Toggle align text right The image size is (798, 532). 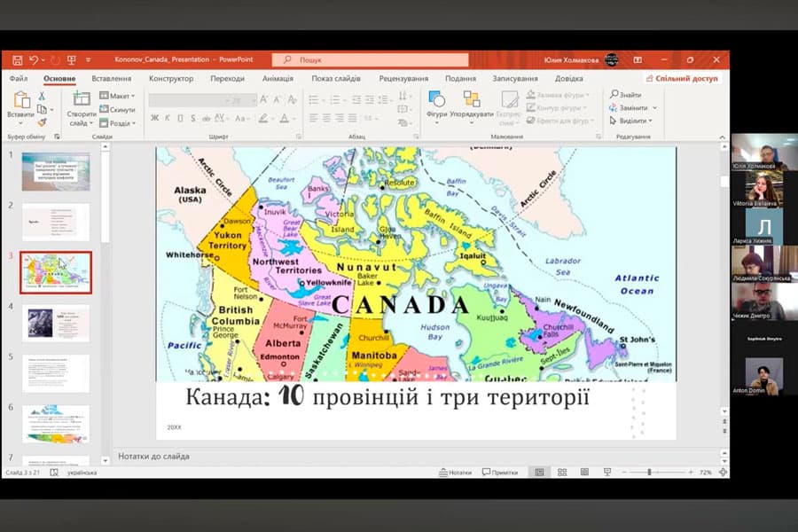pos(340,118)
